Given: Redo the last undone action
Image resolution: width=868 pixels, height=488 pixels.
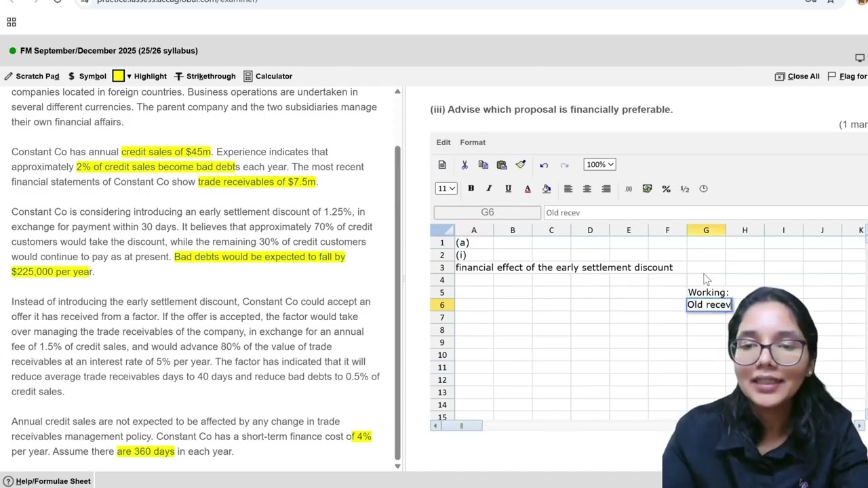Looking at the screenshot, I should pyautogui.click(x=564, y=165).
